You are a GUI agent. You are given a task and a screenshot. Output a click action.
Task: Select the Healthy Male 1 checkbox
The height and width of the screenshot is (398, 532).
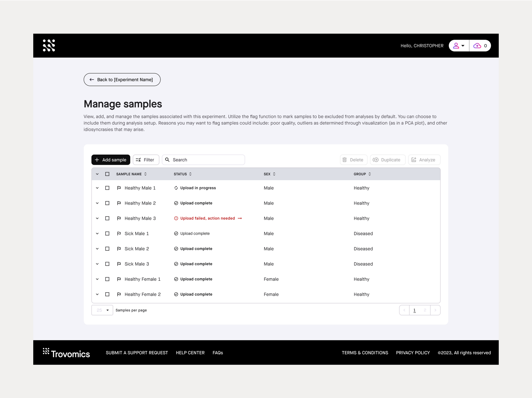click(107, 188)
